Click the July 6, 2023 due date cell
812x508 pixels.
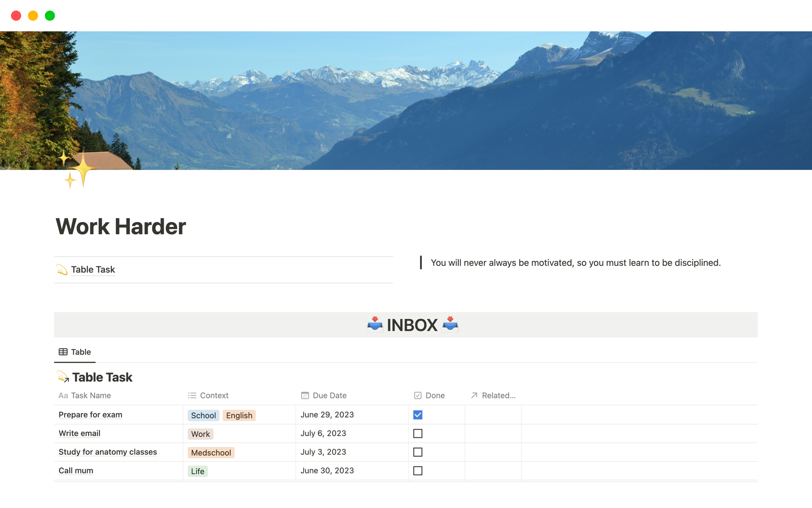point(323,433)
